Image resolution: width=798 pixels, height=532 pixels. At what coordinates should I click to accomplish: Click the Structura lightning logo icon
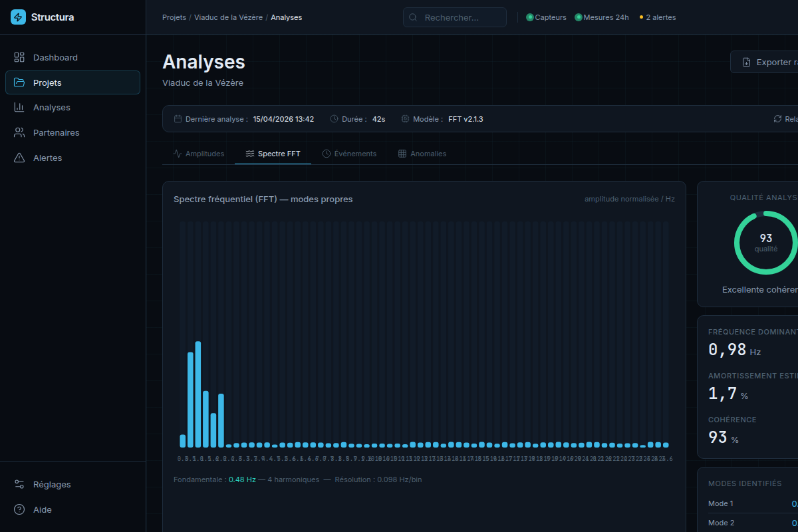coord(18,17)
